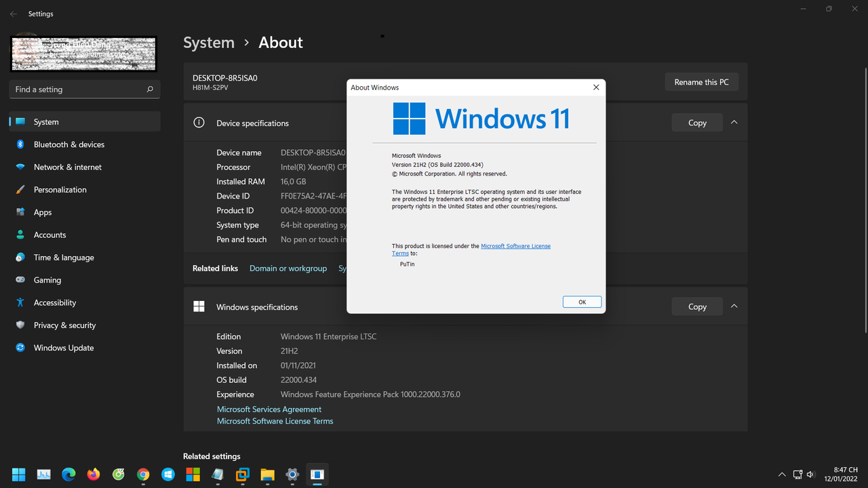Screen dimensions: 868x488
Task: Switch to Settings gear on taskbar
Action: click(292, 474)
